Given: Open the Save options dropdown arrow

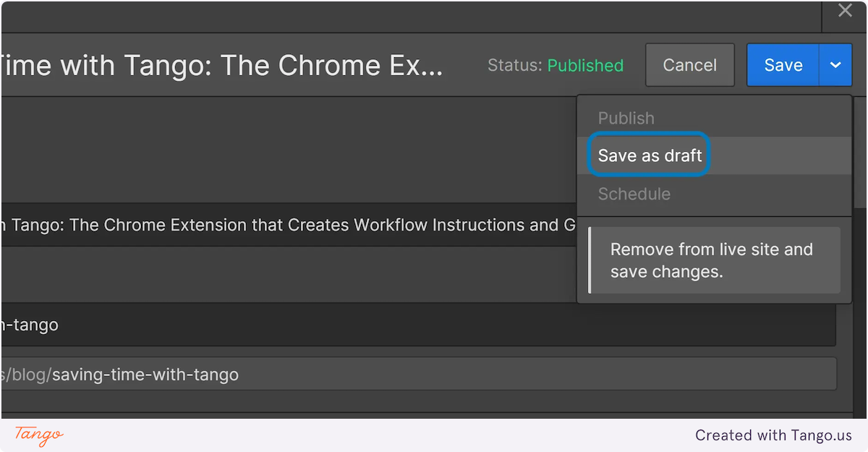Looking at the screenshot, I should coord(835,65).
